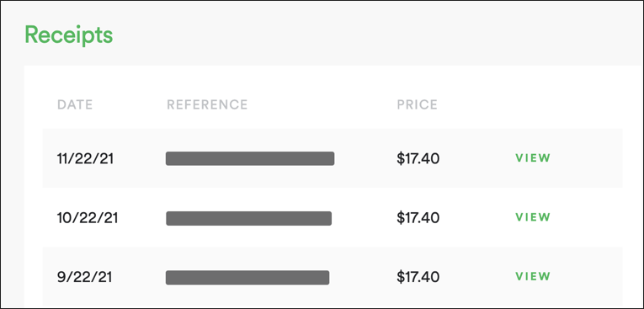Click the Receipts page heading

click(x=68, y=35)
